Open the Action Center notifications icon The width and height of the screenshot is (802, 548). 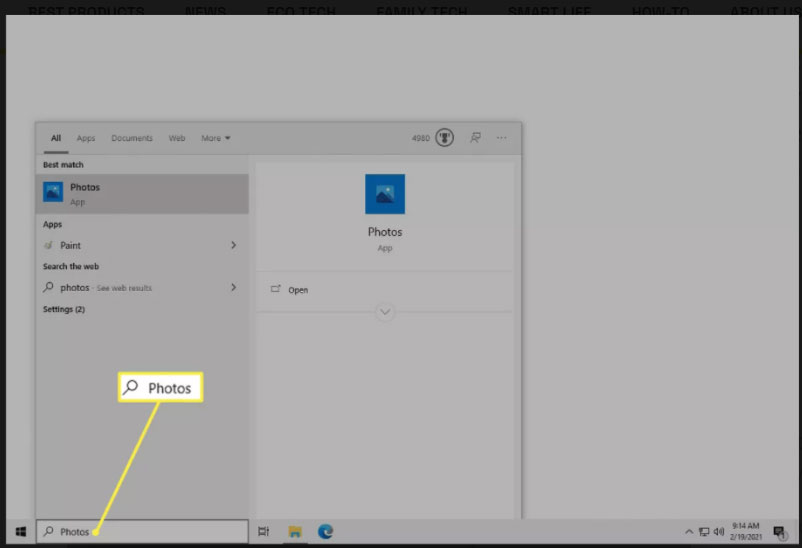coord(779,532)
